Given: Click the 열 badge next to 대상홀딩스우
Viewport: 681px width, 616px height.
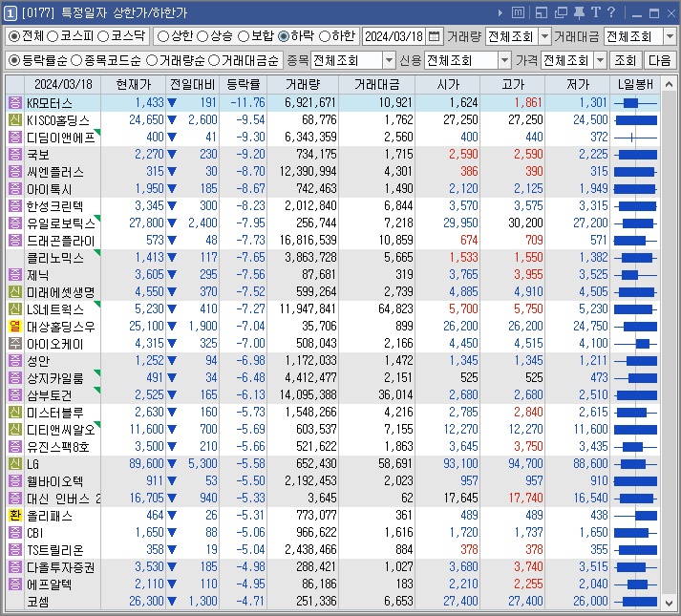Looking at the screenshot, I should click(x=15, y=327).
